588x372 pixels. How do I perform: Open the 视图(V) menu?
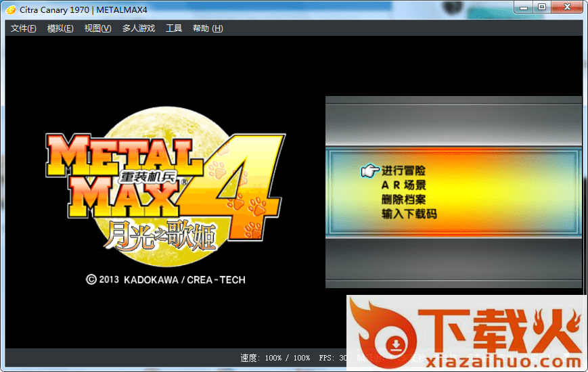[97, 28]
